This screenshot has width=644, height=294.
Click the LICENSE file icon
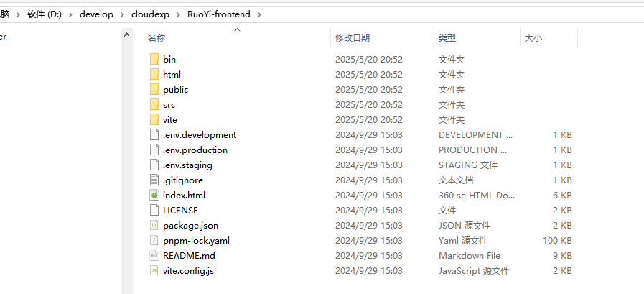pos(154,211)
